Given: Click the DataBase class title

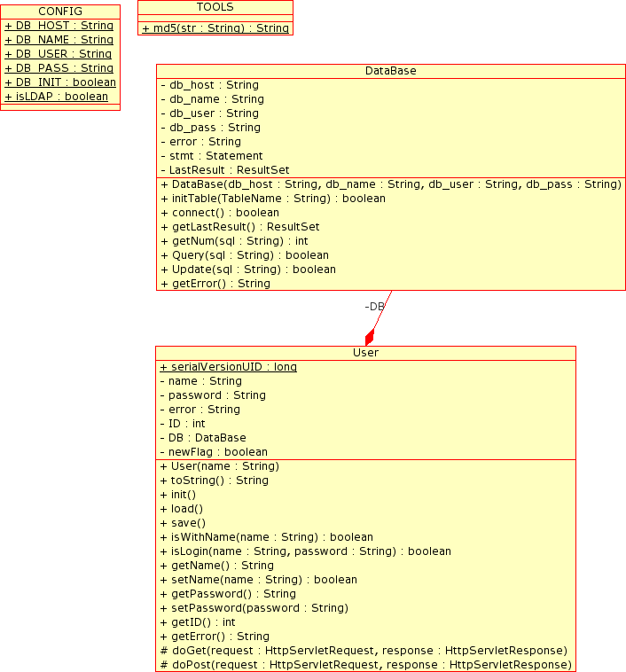Looking at the screenshot, I should (x=391, y=71).
